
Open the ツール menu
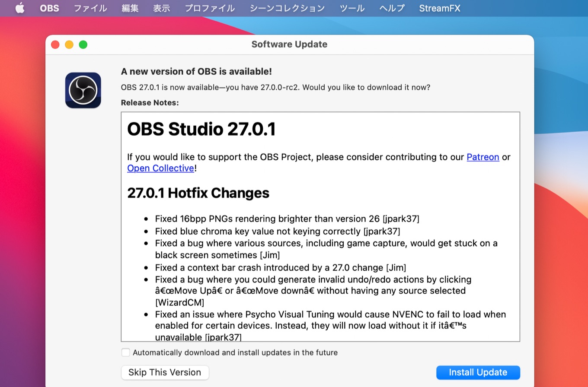click(x=352, y=8)
